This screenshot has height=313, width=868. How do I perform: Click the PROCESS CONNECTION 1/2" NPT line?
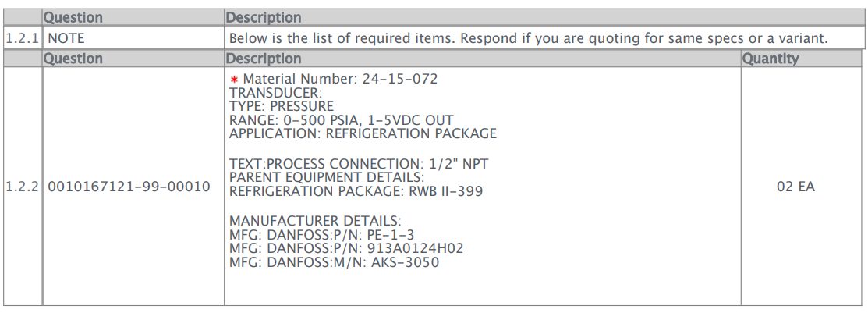click(359, 164)
